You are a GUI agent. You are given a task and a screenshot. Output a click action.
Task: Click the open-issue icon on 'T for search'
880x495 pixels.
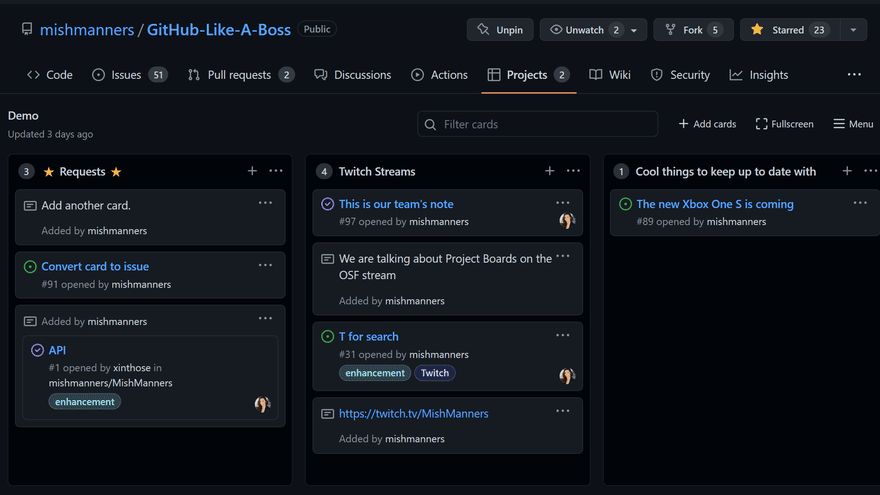pyautogui.click(x=328, y=337)
